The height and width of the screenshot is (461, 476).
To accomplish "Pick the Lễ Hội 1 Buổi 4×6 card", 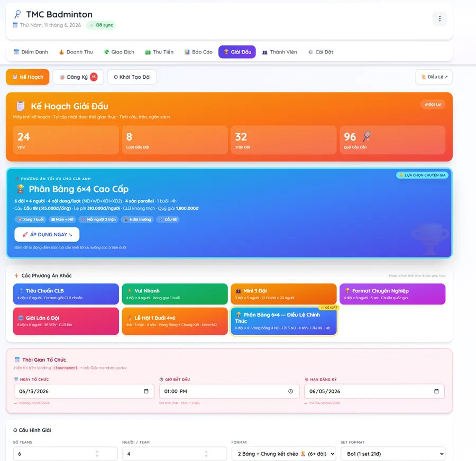I will pyautogui.click(x=175, y=321).
